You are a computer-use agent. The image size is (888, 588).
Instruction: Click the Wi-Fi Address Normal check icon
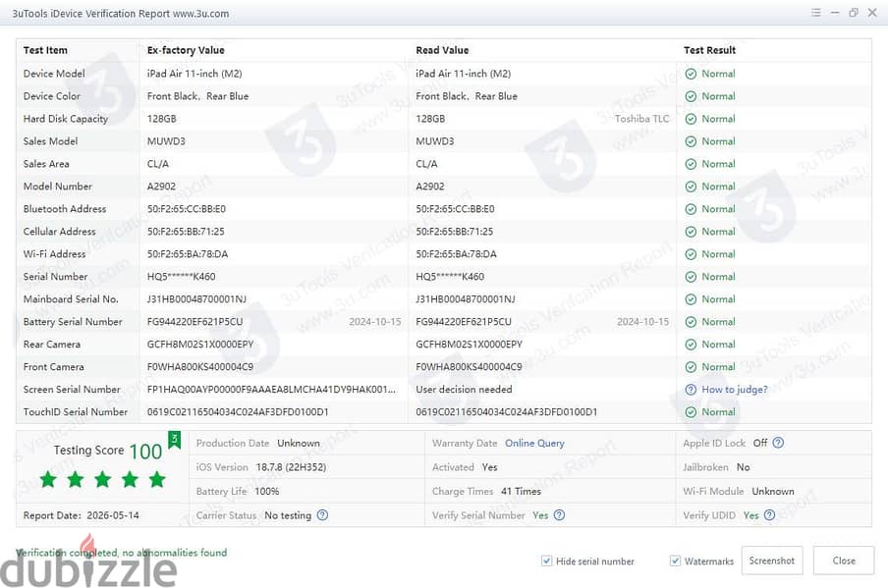point(691,254)
